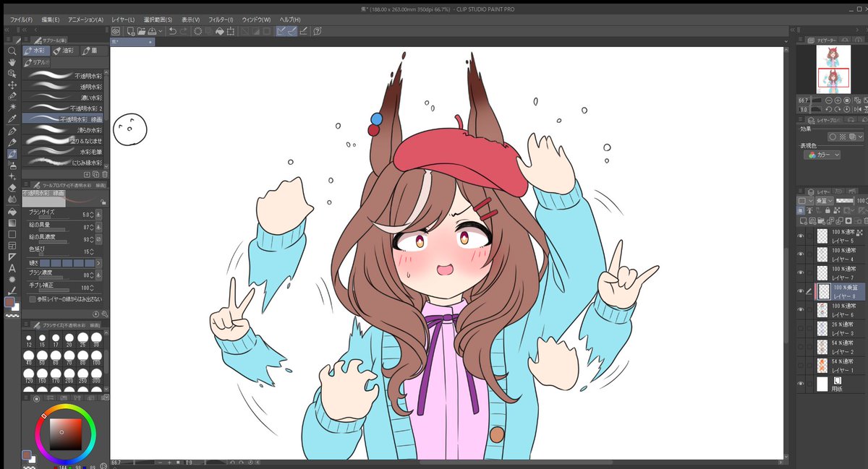Select the Auto select magic wand tool

click(x=12, y=108)
